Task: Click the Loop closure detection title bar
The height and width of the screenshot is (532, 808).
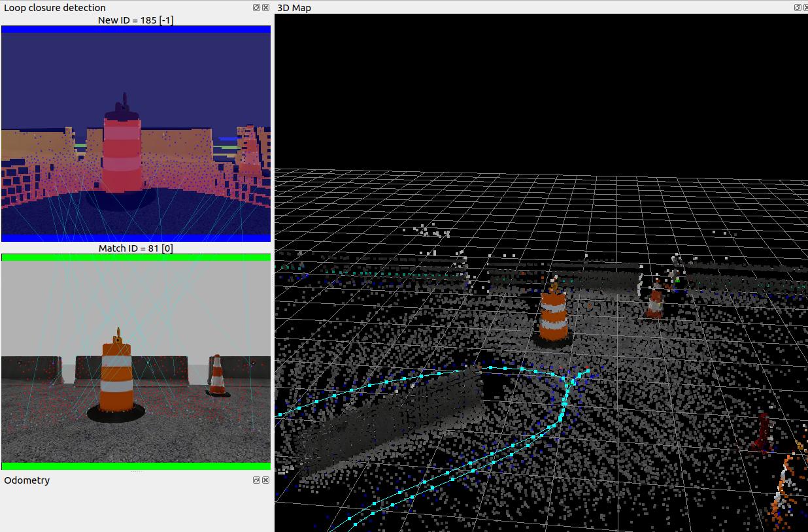Action: (x=55, y=8)
